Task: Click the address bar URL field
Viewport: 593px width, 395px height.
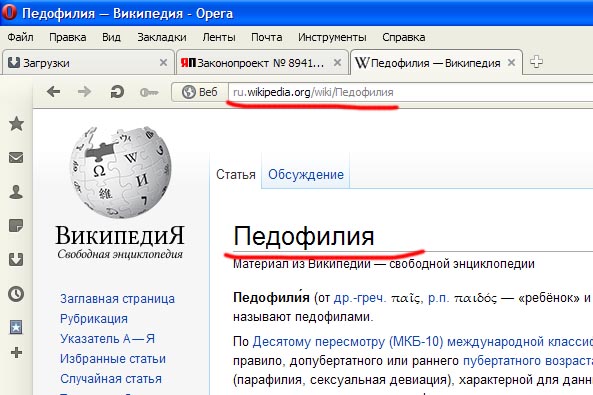Action: click(x=410, y=92)
